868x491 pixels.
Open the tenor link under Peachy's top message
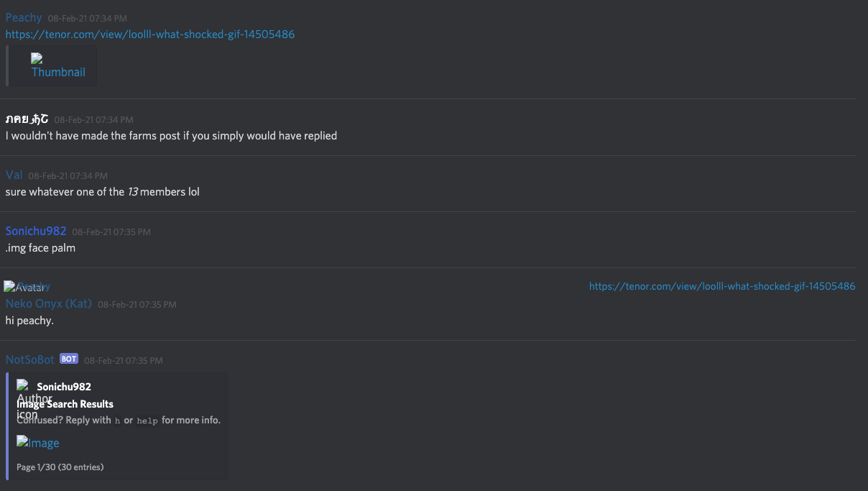(150, 35)
